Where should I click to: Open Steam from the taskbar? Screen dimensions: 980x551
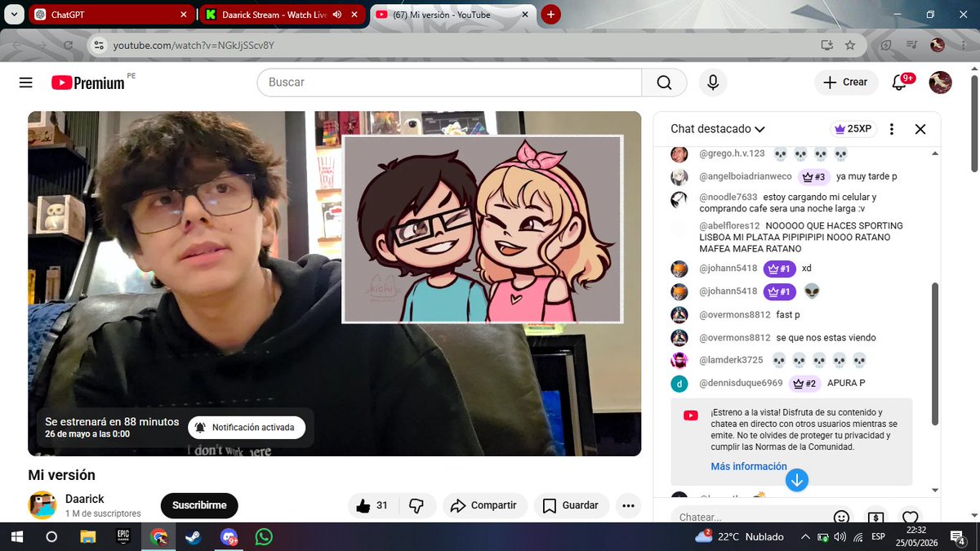coord(194,536)
